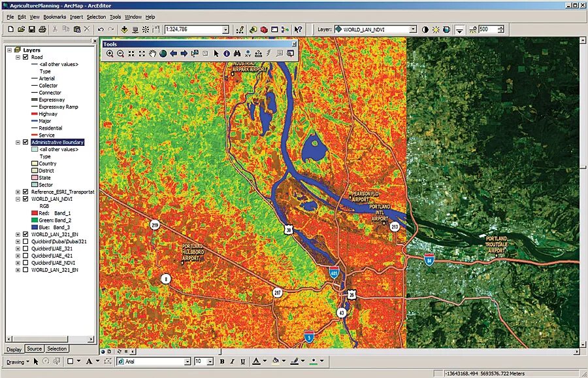588x378 pixels.
Task: Open the File menu
Action: point(10,17)
